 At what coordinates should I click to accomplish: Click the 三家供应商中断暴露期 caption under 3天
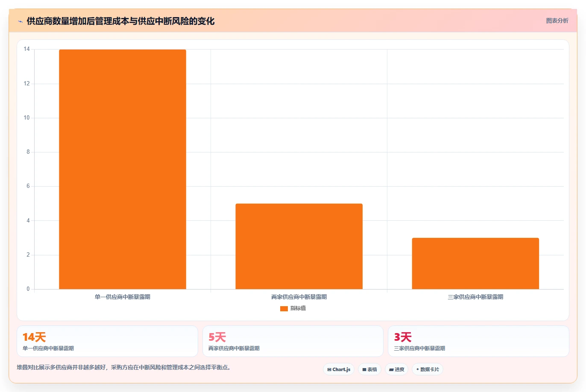coord(419,348)
